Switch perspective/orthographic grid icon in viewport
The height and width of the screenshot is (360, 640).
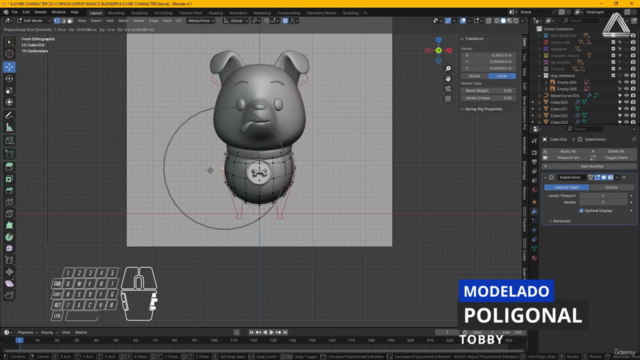point(448,99)
